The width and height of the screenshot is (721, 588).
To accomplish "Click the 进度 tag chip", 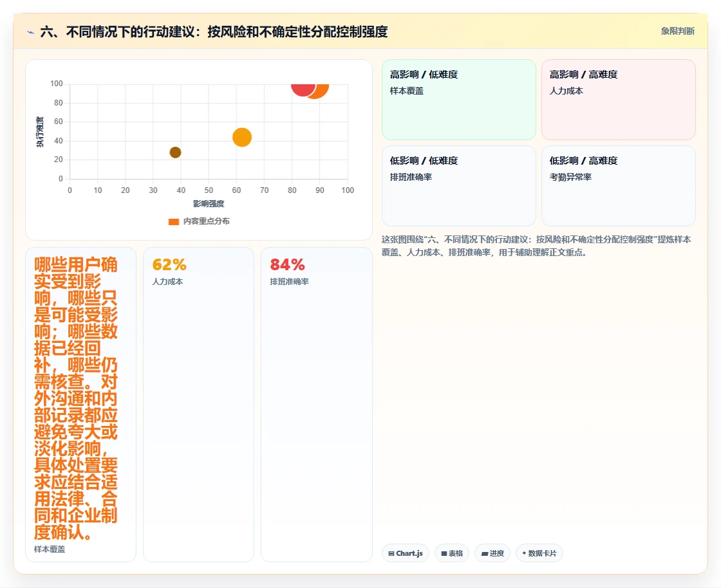I will 492,553.
